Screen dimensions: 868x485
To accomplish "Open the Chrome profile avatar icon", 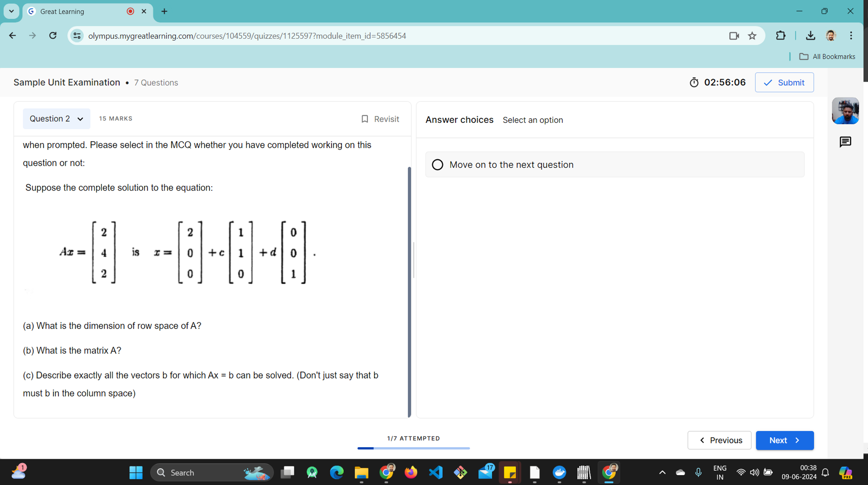I will [x=831, y=36].
